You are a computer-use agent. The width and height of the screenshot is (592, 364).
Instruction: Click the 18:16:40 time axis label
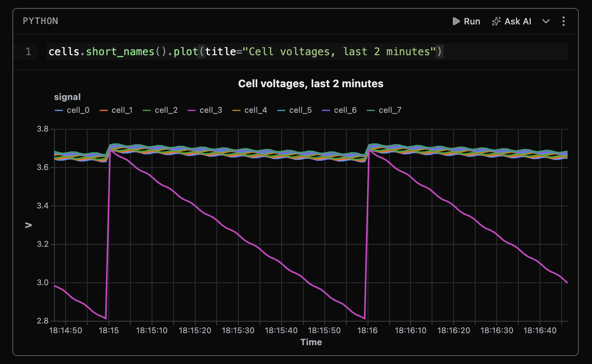pos(540,330)
